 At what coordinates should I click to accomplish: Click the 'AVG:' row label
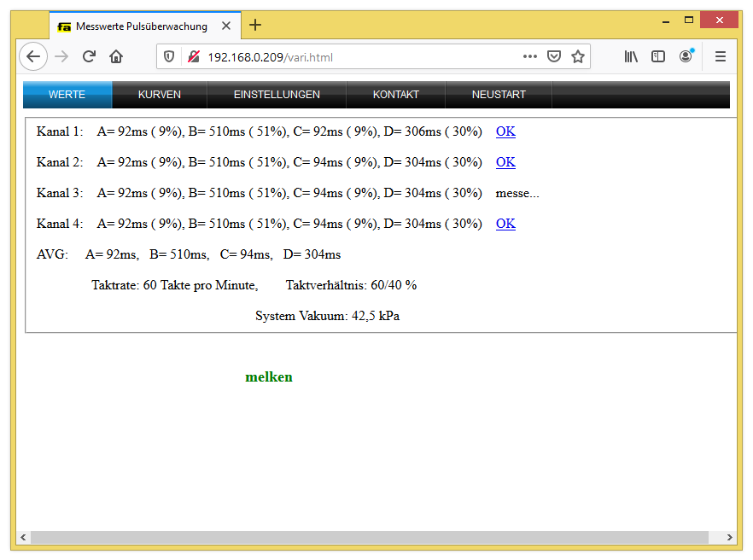(x=52, y=254)
